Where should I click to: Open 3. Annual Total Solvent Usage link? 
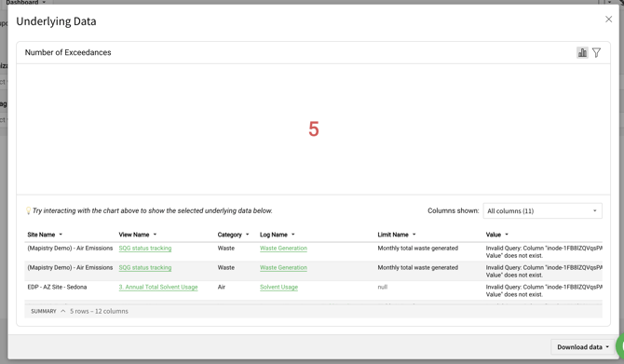point(158,288)
